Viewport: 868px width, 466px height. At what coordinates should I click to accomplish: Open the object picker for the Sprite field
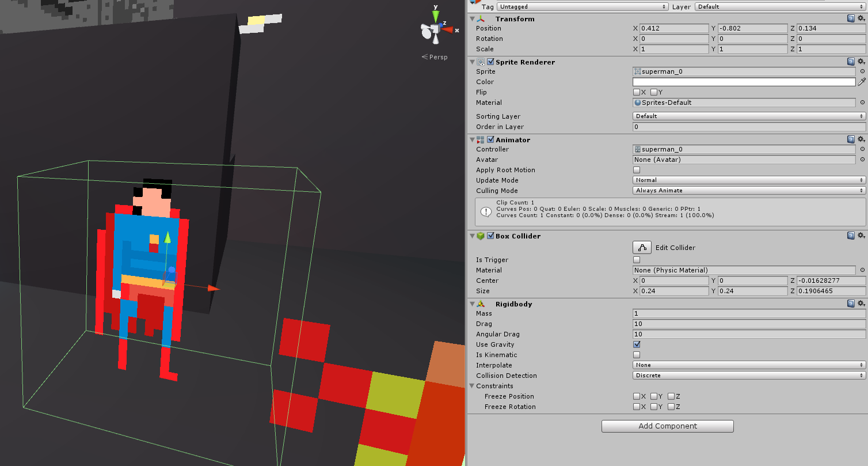tap(862, 71)
